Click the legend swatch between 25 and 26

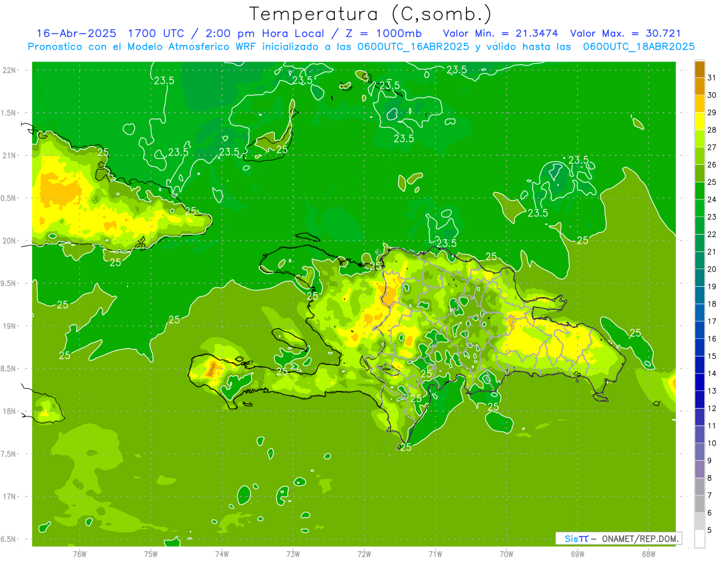[x=699, y=173]
